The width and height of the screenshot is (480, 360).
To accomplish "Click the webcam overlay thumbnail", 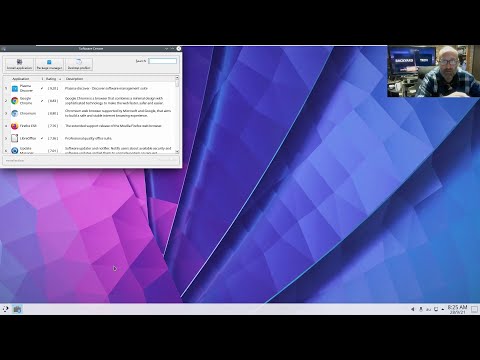I will tap(434, 71).
